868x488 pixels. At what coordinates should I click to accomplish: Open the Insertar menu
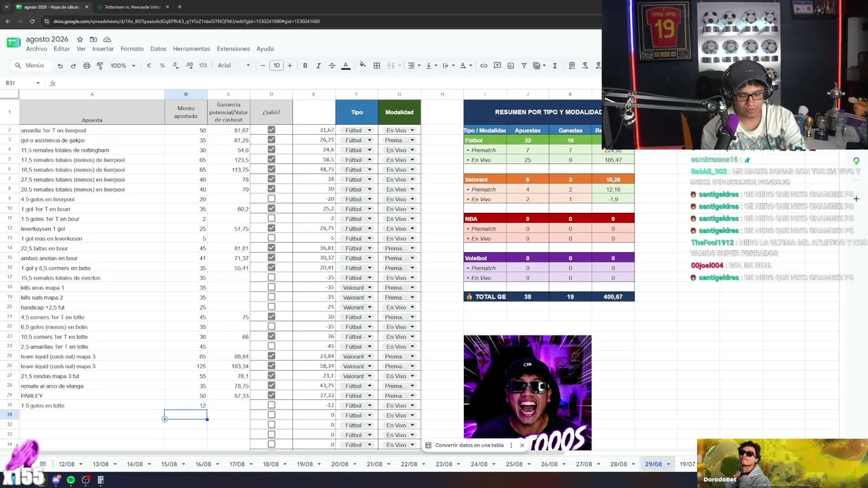pos(103,49)
